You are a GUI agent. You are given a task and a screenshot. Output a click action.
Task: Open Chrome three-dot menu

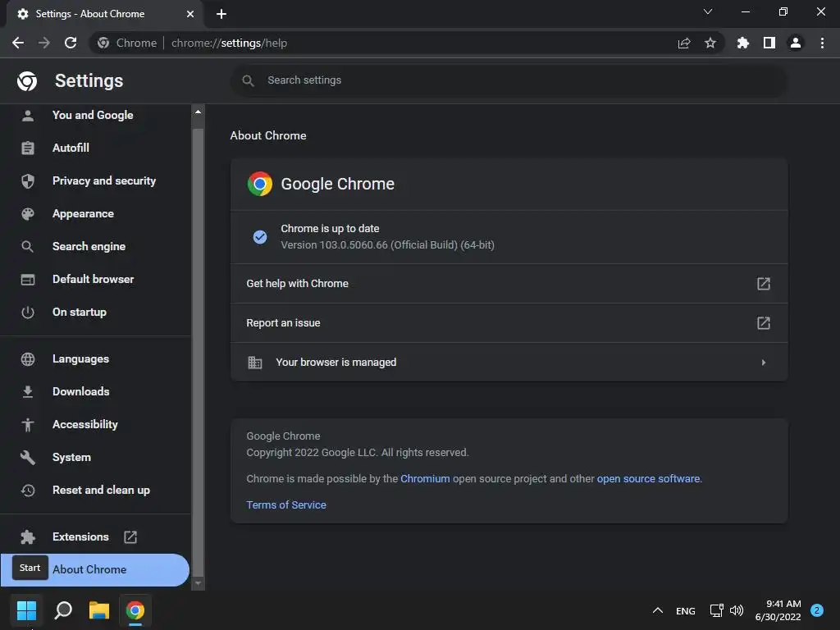tap(822, 43)
